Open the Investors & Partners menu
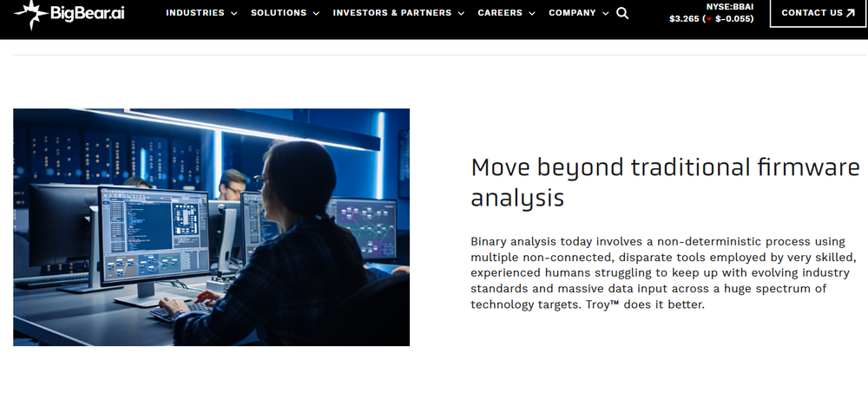Image resolution: width=868 pixels, height=393 pixels. coord(392,13)
